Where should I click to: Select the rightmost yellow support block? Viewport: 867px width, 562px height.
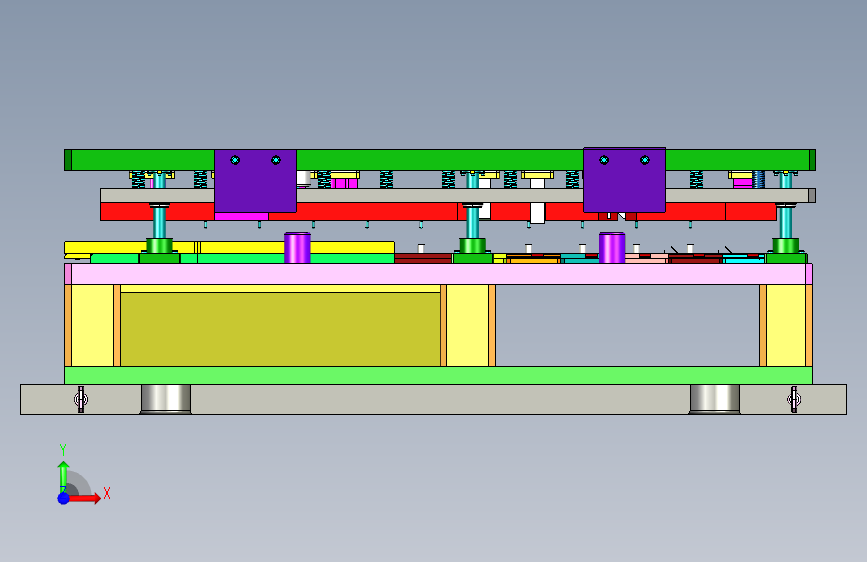[786, 325]
